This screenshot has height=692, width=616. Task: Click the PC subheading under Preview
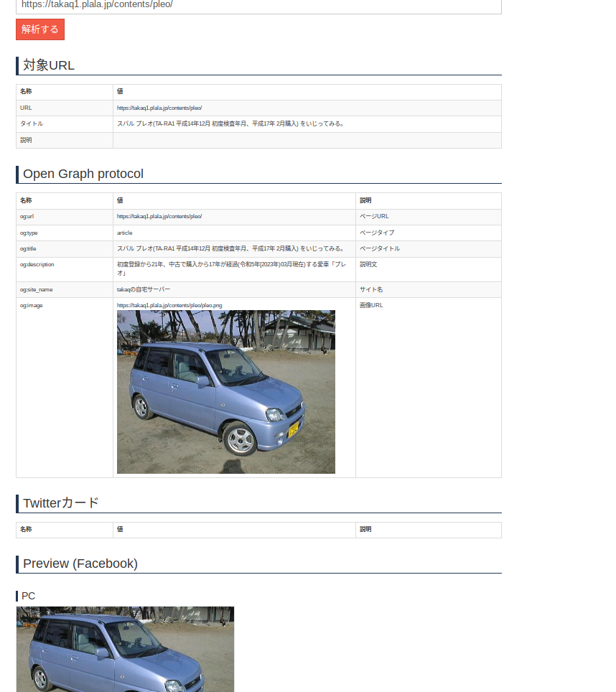(28, 597)
